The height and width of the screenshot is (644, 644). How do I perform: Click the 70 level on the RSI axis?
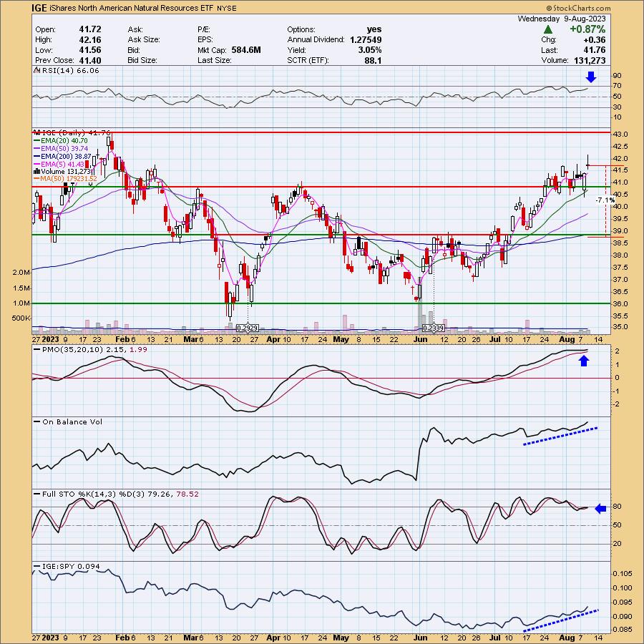click(617, 87)
